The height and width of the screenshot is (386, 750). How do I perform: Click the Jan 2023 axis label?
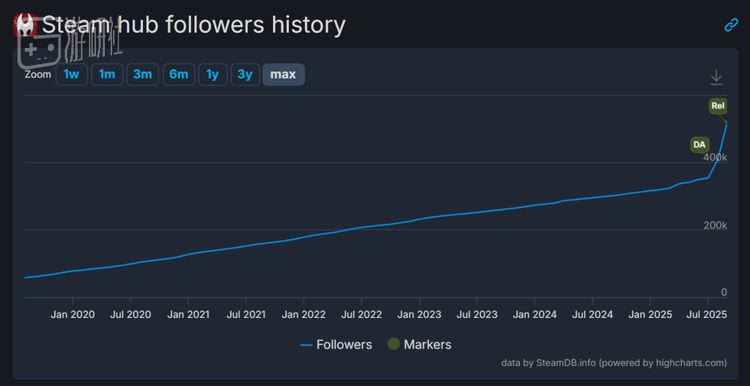pyautogui.click(x=419, y=314)
